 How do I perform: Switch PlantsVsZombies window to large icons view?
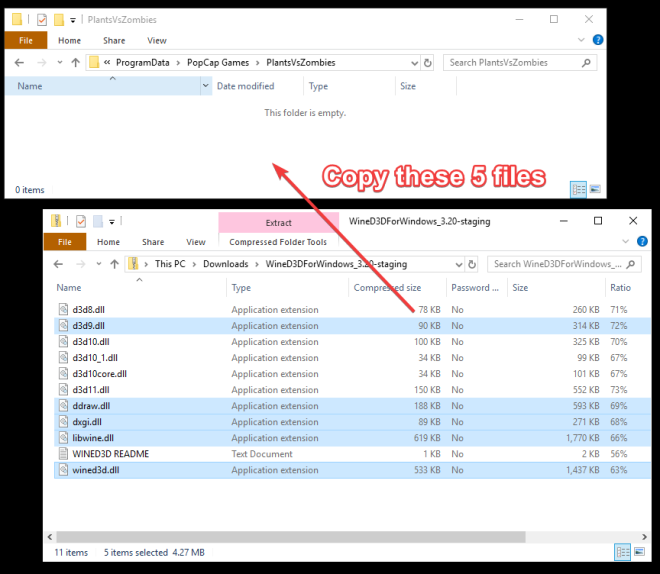click(595, 189)
